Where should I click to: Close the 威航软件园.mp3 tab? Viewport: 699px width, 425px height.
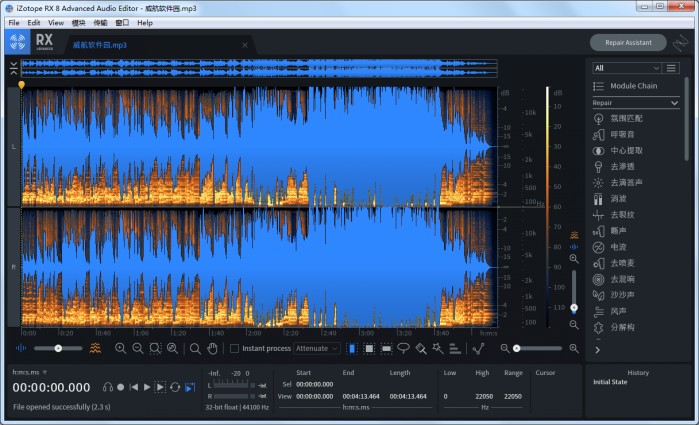(245, 45)
